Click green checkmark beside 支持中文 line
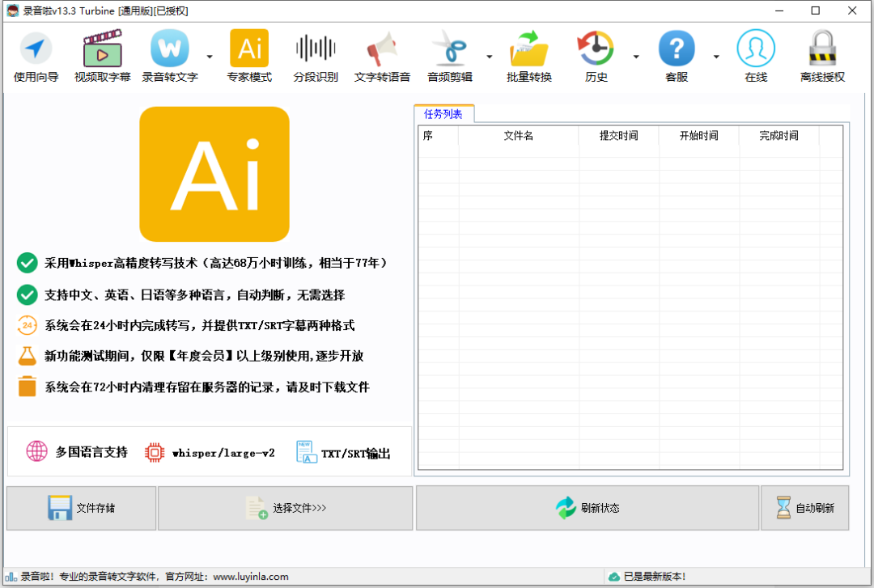 [x=27, y=295]
